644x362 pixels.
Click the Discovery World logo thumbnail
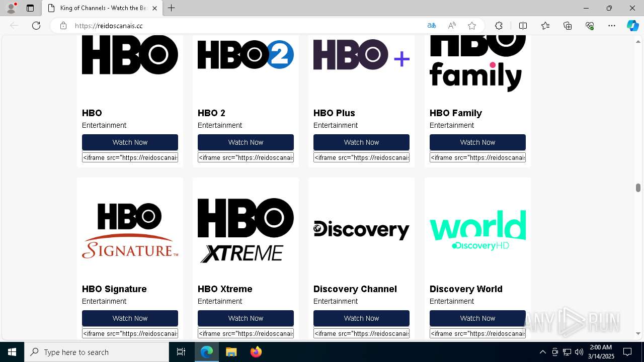[477, 230]
